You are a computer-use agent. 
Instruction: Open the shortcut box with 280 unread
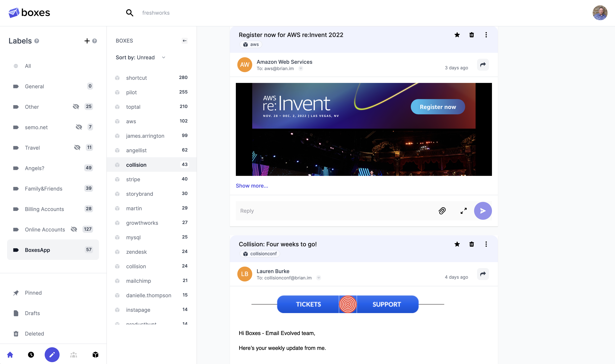tap(152, 78)
